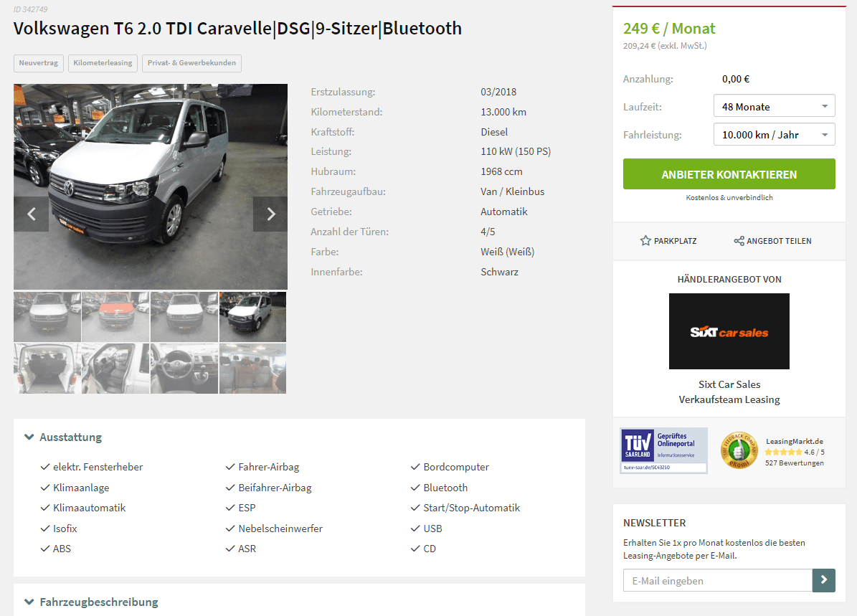Collapse the Fahrzeugbeschreibung section
This screenshot has height=616, width=857.
[x=91, y=602]
